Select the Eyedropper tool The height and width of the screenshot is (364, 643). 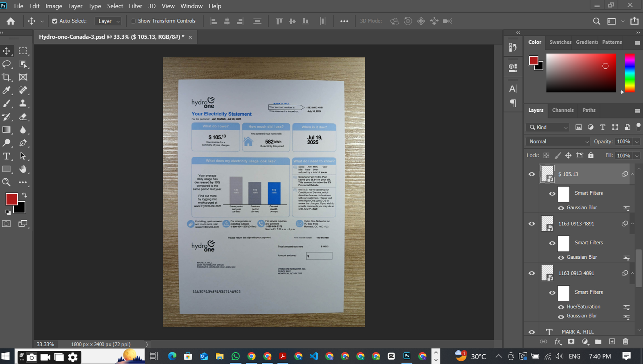(6, 90)
